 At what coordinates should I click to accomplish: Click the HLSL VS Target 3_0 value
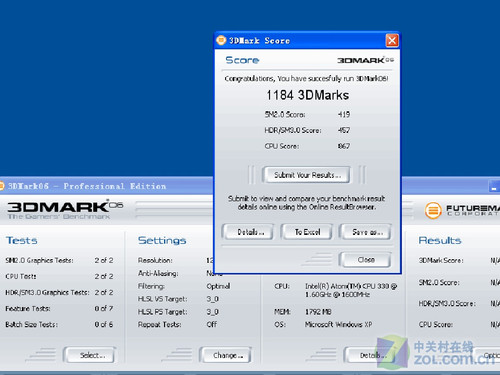coord(212,299)
